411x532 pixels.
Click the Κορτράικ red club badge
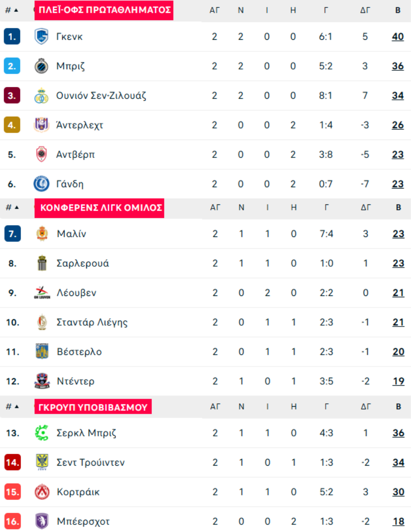[42, 492]
